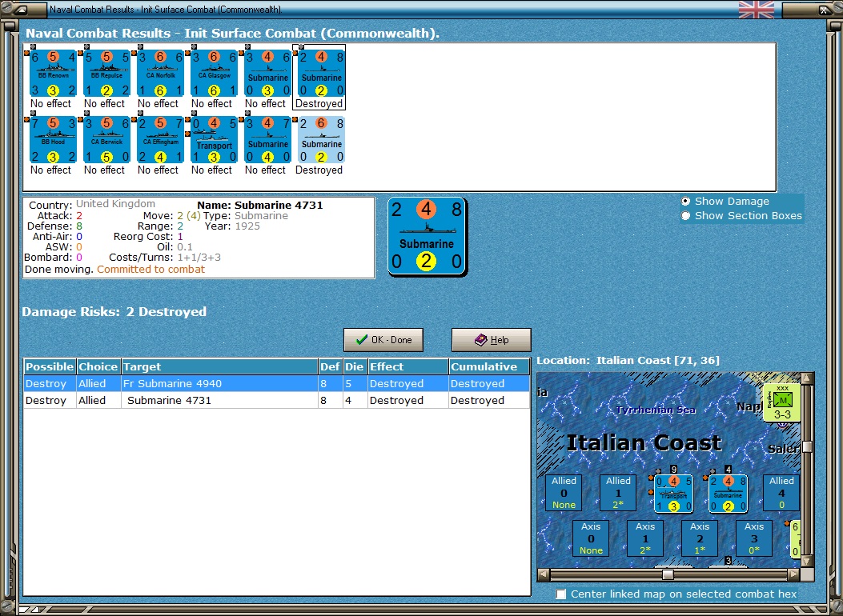
Task: Sort by the Choice column header
Action: pos(98,367)
